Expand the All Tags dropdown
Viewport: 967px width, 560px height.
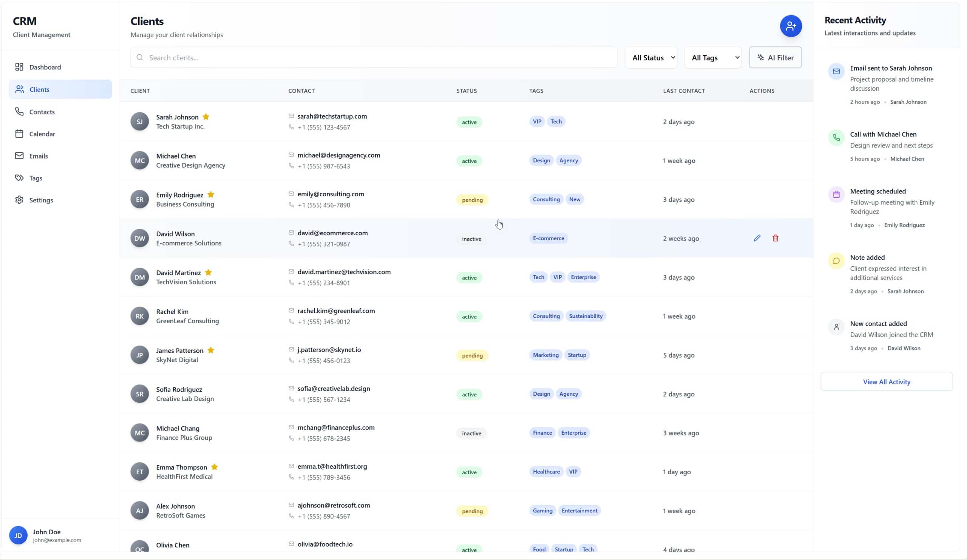[x=712, y=57]
